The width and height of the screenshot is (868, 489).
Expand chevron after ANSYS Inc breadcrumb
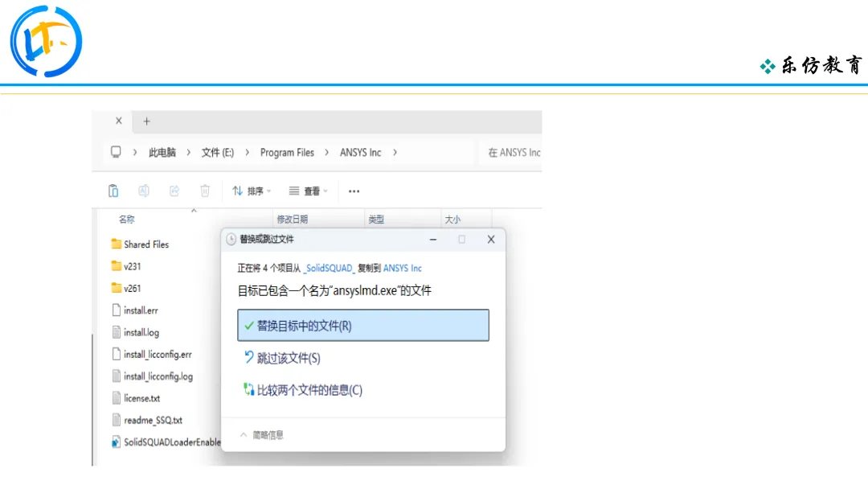(x=395, y=152)
